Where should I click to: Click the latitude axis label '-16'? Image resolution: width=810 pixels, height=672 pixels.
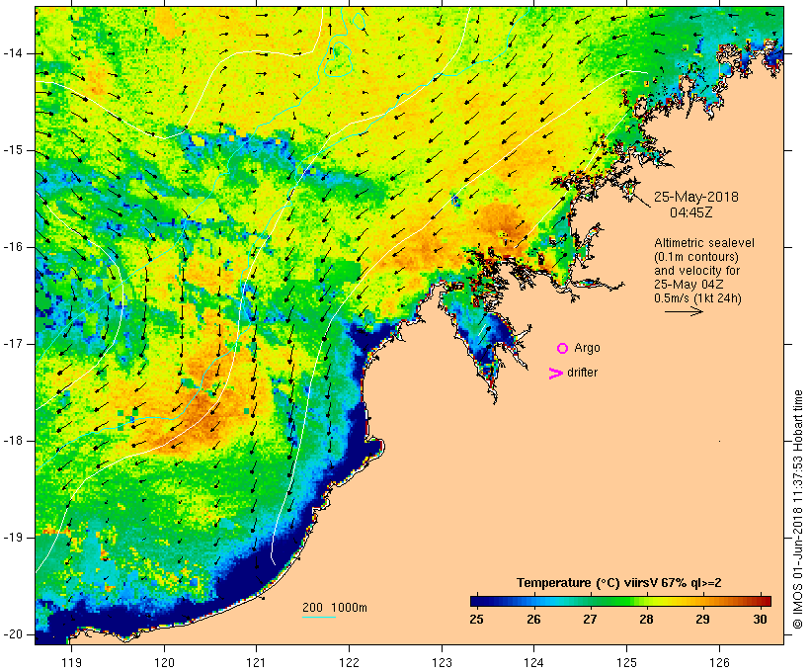(13, 247)
